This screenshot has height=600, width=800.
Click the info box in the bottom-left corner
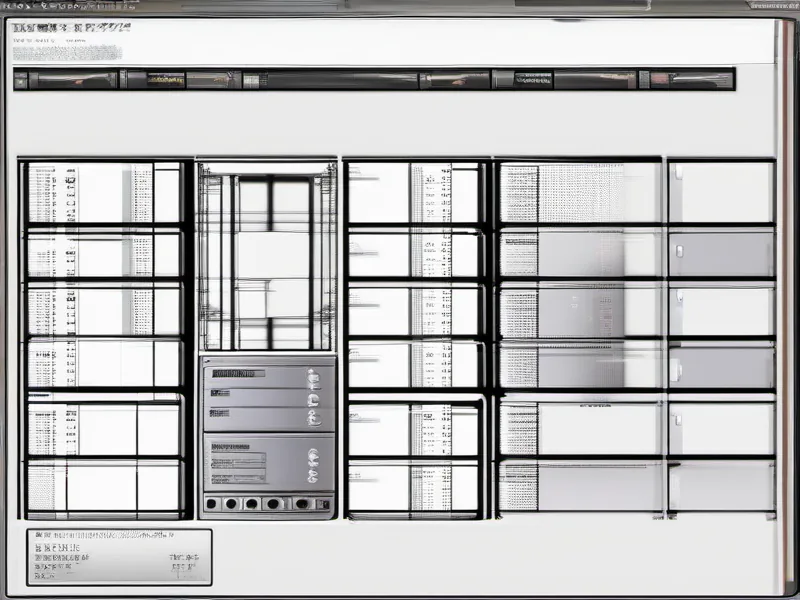pos(119,556)
